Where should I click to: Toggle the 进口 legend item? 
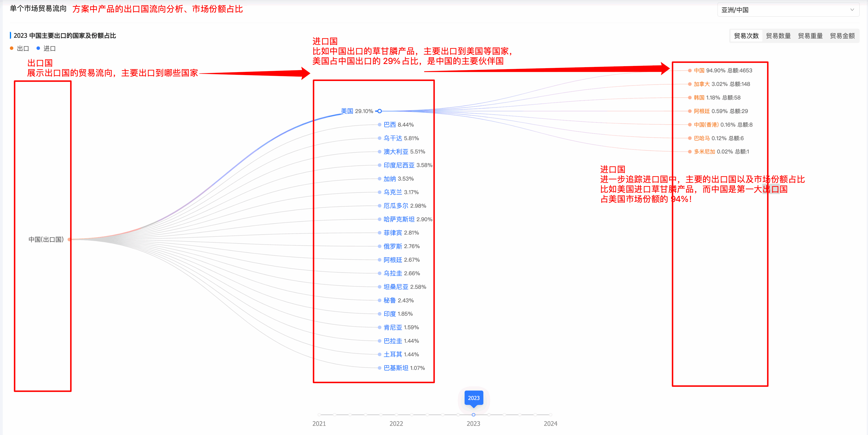click(47, 49)
